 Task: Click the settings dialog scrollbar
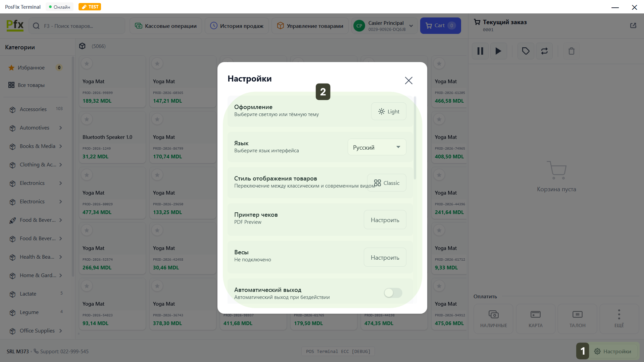pos(415,138)
